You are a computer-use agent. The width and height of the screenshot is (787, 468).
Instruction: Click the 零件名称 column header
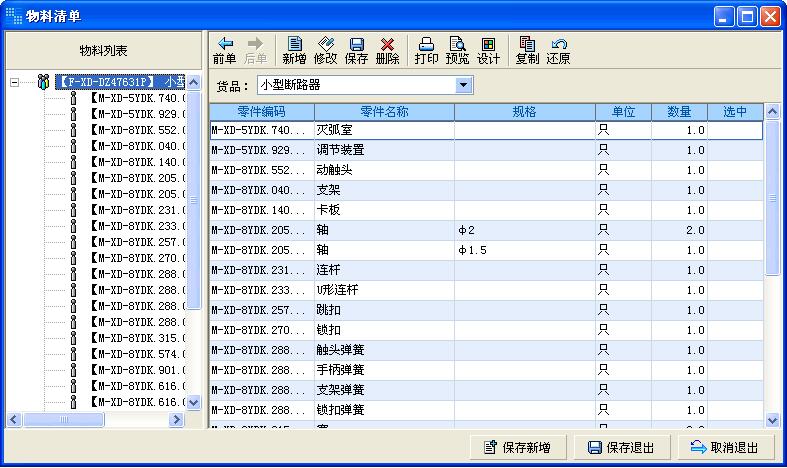pyautogui.click(x=384, y=111)
